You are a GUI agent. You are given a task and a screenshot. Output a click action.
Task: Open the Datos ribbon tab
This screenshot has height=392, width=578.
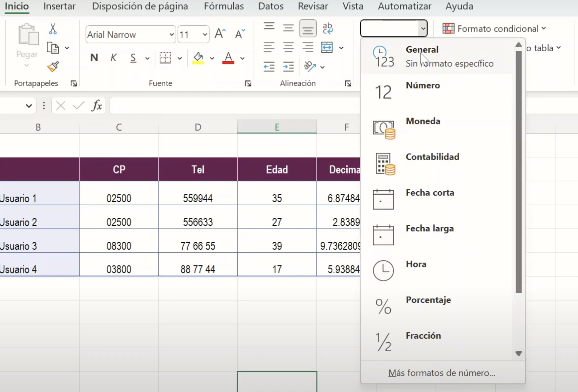pyautogui.click(x=270, y=6)
